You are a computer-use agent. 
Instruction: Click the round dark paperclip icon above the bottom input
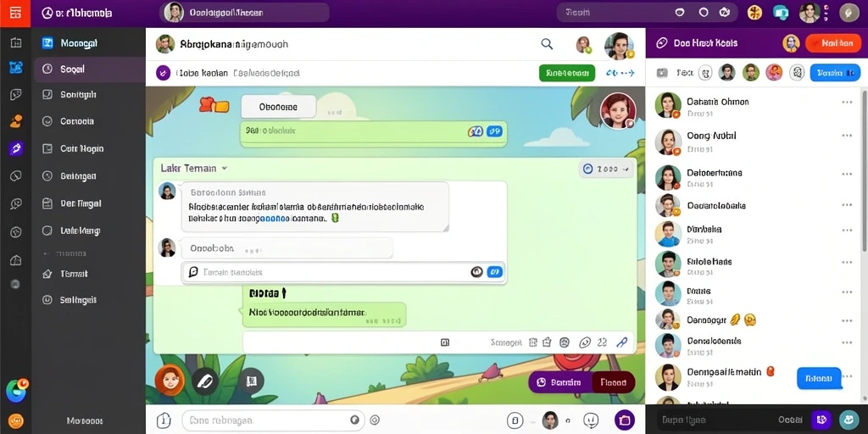[x=204, y=381]
